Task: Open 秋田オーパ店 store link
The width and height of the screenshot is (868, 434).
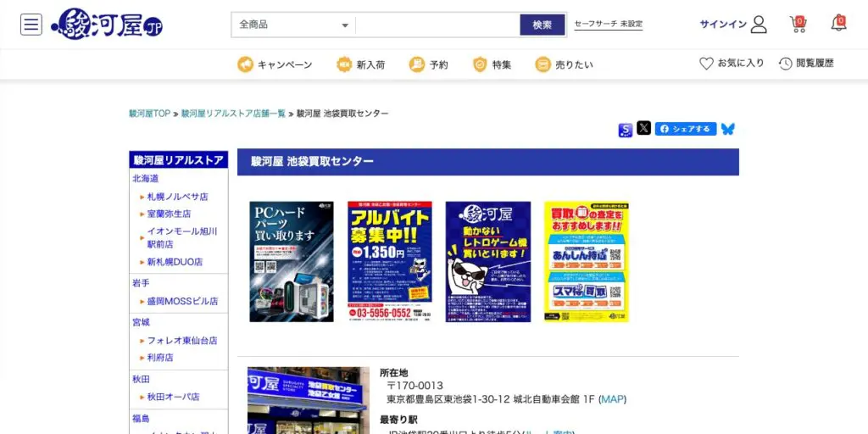Action: pos(173,397)
